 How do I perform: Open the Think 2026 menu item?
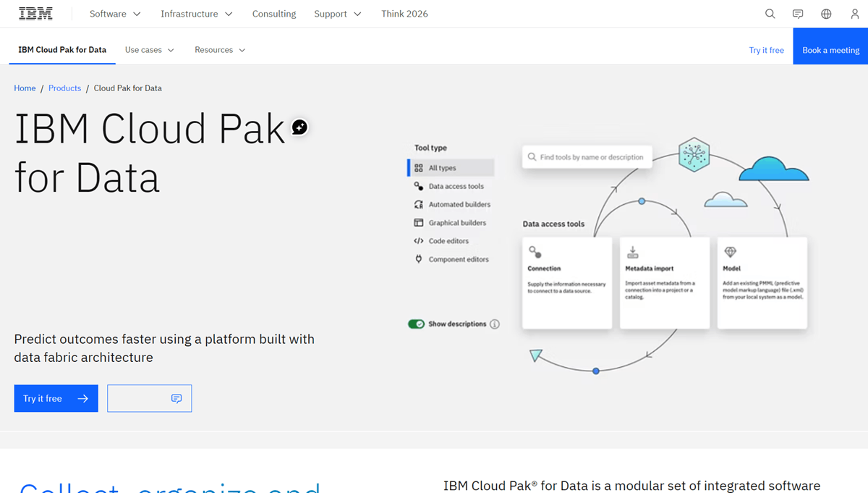click(405, 14)
